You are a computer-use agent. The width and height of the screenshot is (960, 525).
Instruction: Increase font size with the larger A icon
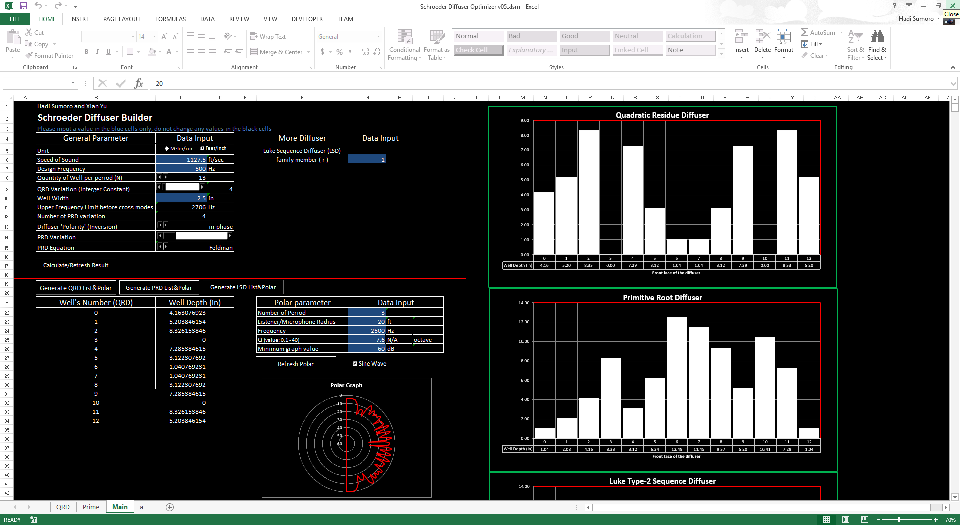coord(165,36)
